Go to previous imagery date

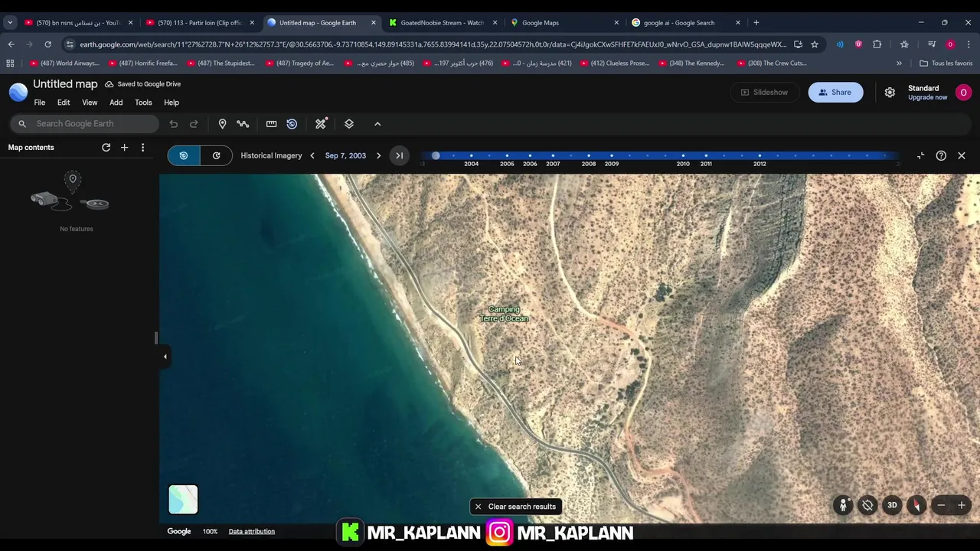pos(312,155)
